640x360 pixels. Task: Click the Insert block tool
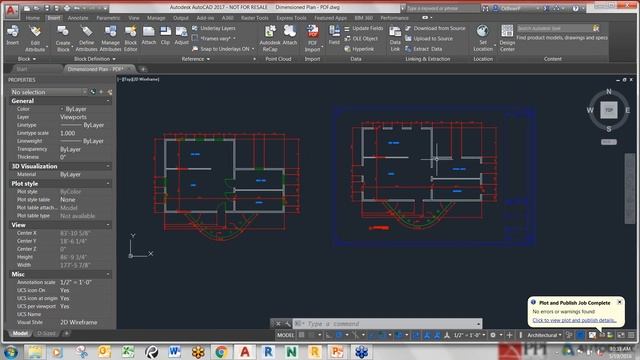tap(13, 35)
